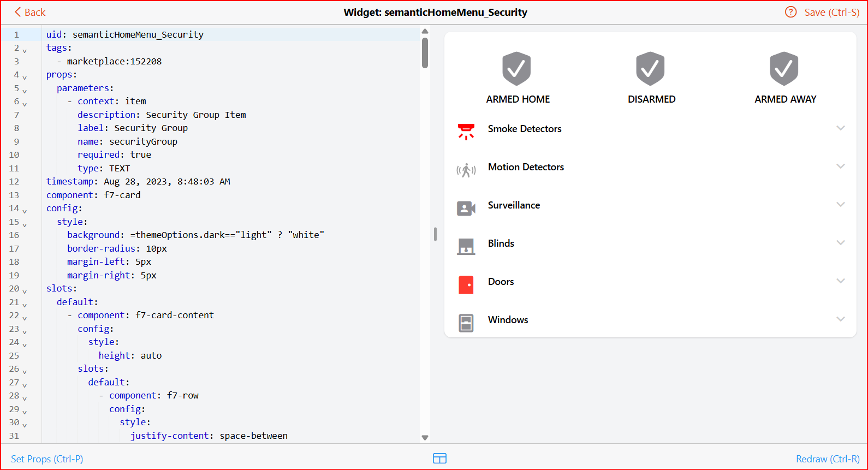Toggle the split view layout icon
Viewport: 868px width, 470px height.
tap(439, 459)
